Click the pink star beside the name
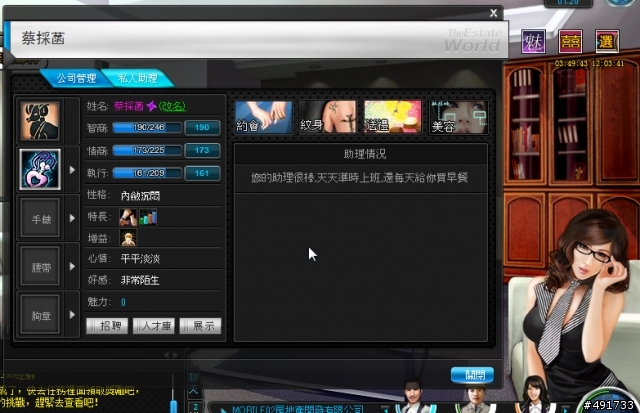 point(151,106)
